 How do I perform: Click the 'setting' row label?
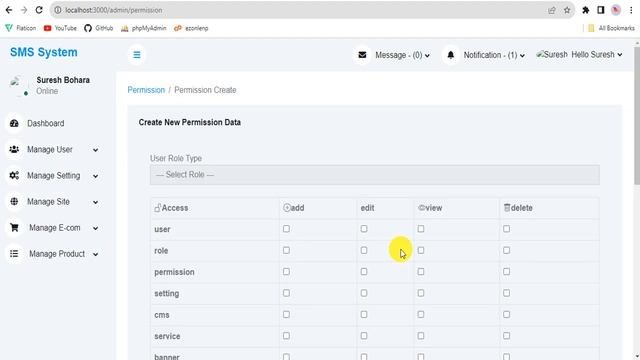[x=167, y=293]
